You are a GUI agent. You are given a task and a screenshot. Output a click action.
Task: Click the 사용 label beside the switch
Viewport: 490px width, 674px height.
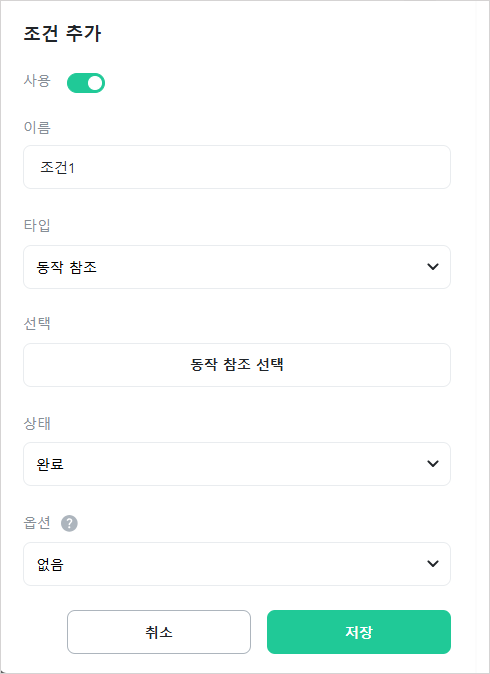[37, 81]
